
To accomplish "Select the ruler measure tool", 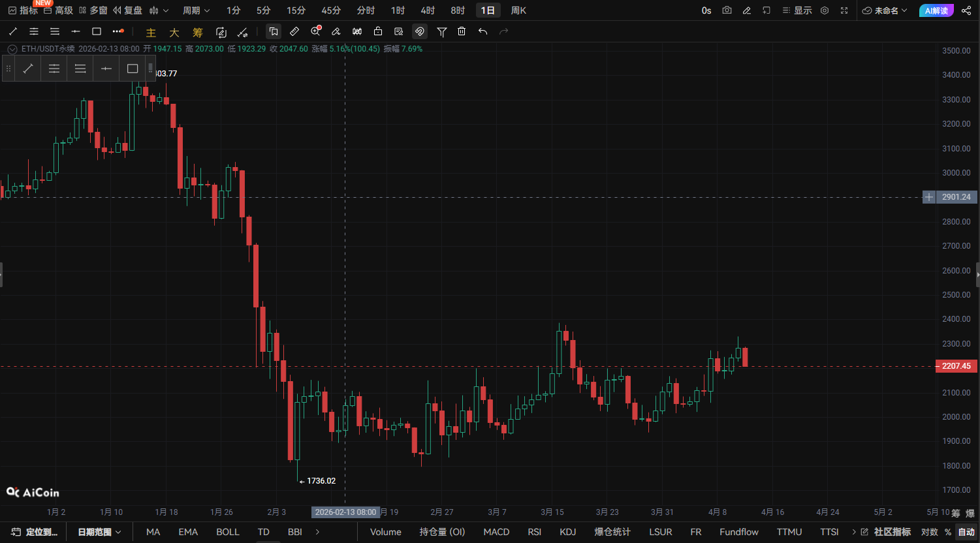I will coord(294,31).
